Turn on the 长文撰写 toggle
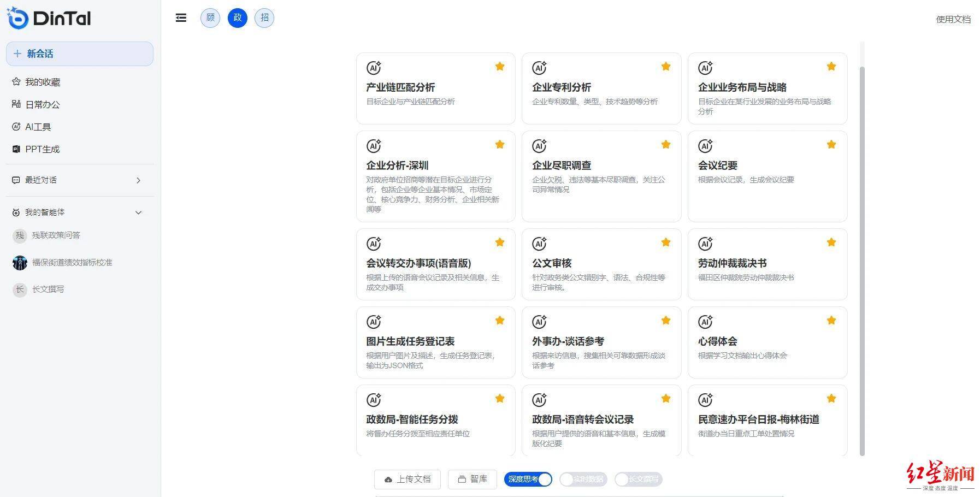Image resolution: width=980 pixels, height=497 pixels. (637, 480)
